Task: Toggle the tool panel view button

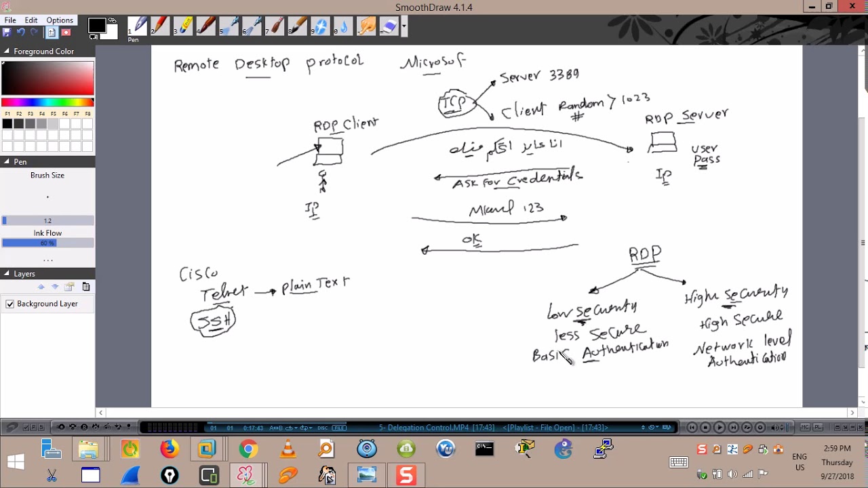Action: [x=52, y=32]
